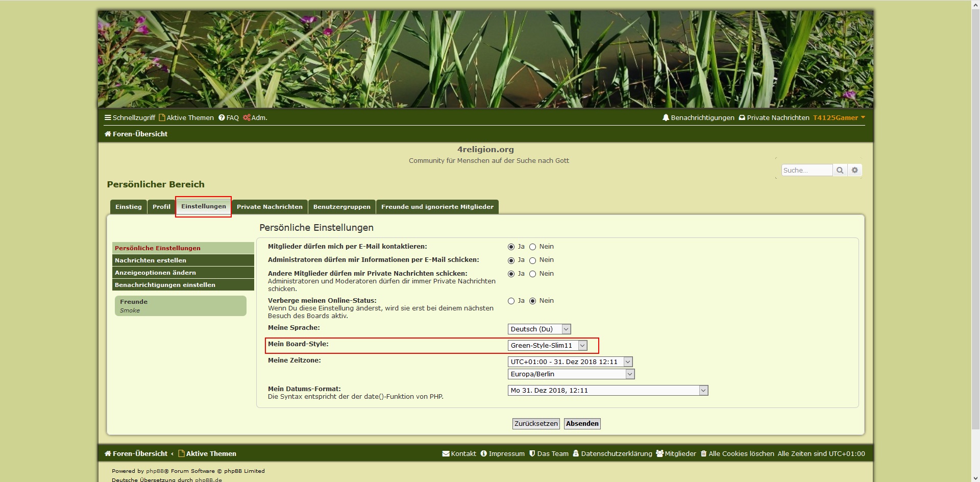980x482 pixels.
Task: Open Private Nachrichten inbox icon
Action: tap(742, 118)
